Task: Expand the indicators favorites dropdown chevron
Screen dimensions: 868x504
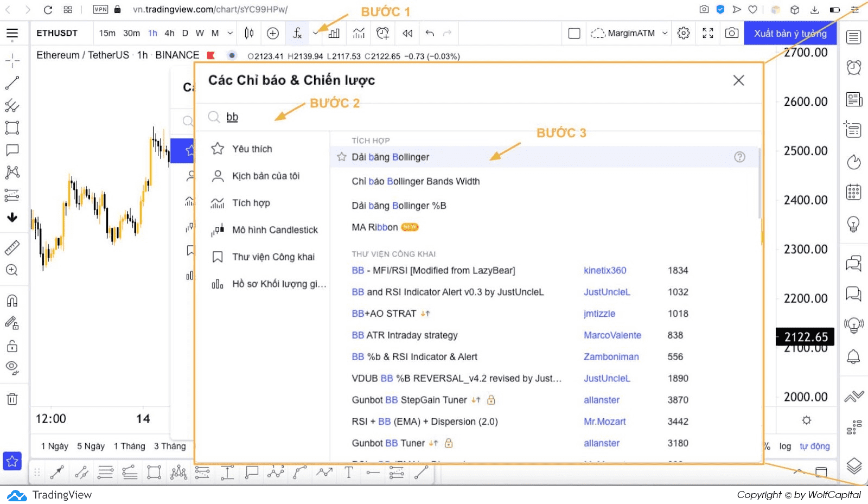Action: (316, 33)
